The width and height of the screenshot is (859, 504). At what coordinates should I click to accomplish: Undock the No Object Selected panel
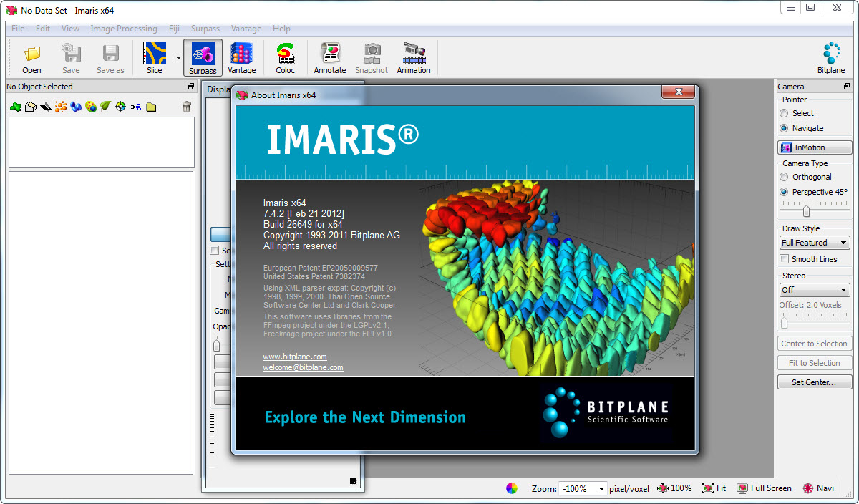click(190, 87)
